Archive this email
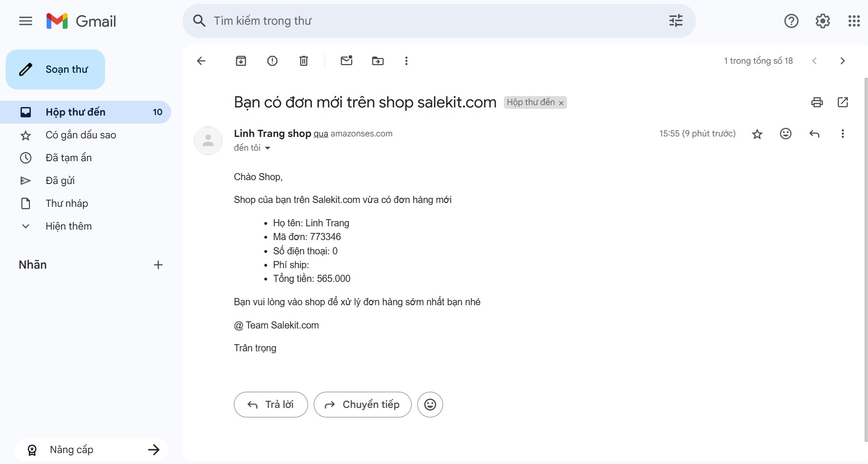The width and height of the screenshot is (868, 464). click(241, 61)
